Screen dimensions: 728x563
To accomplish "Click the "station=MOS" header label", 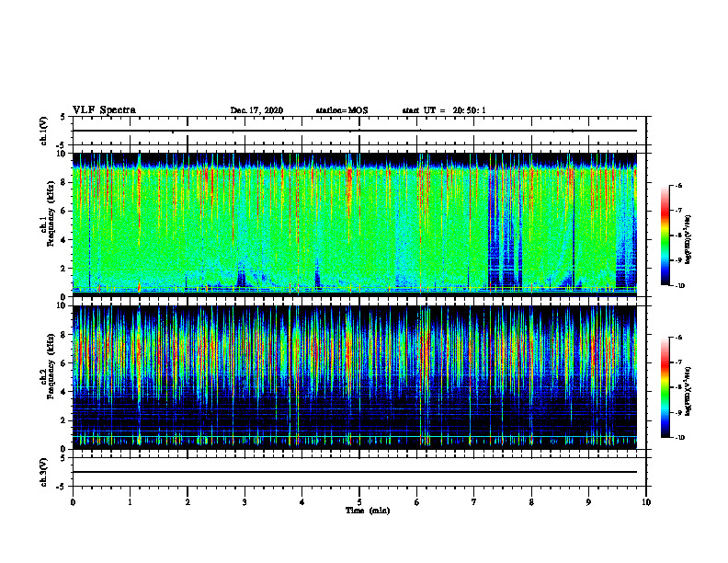I will (342, 110).
